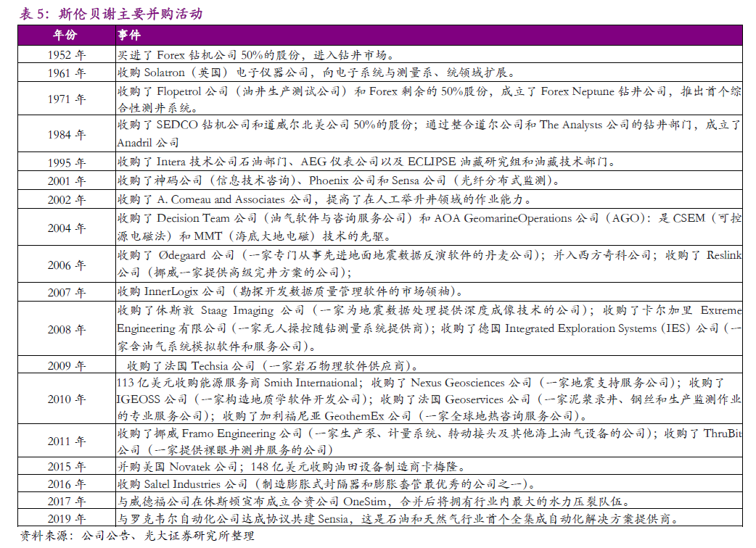
Task: Click the event text mentioning Sensia
Action: [x=398, y=518]
